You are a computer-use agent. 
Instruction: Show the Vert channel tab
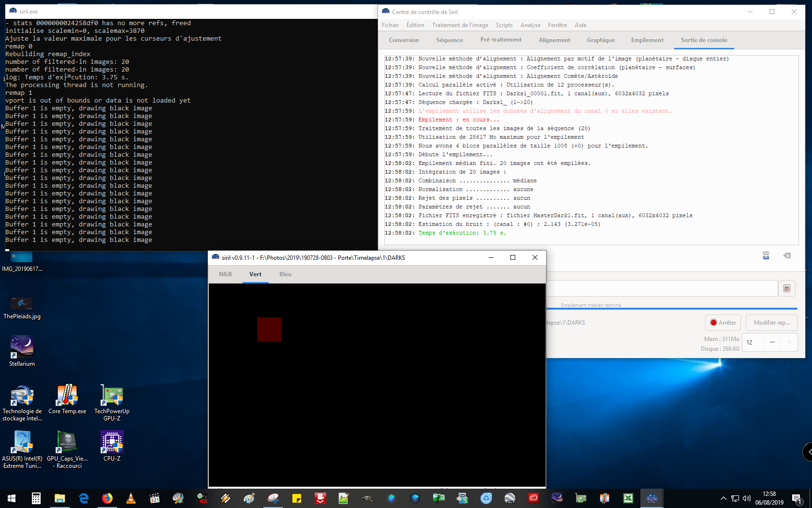coord(255,274)
